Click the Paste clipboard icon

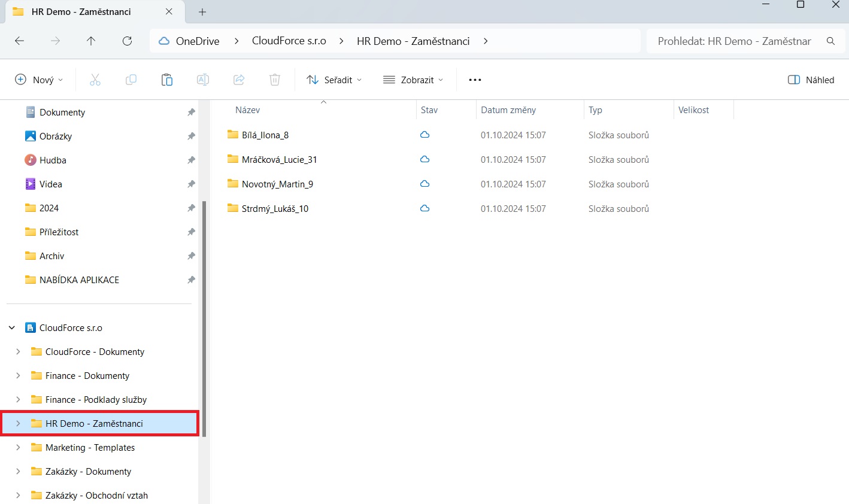tap(167, 80)
